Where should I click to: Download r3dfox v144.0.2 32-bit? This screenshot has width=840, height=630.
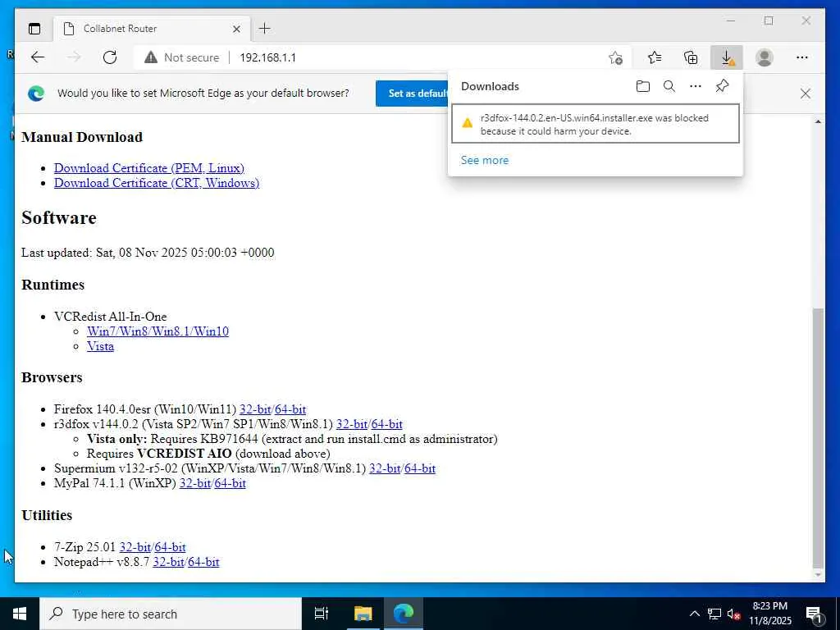(351, 424)
